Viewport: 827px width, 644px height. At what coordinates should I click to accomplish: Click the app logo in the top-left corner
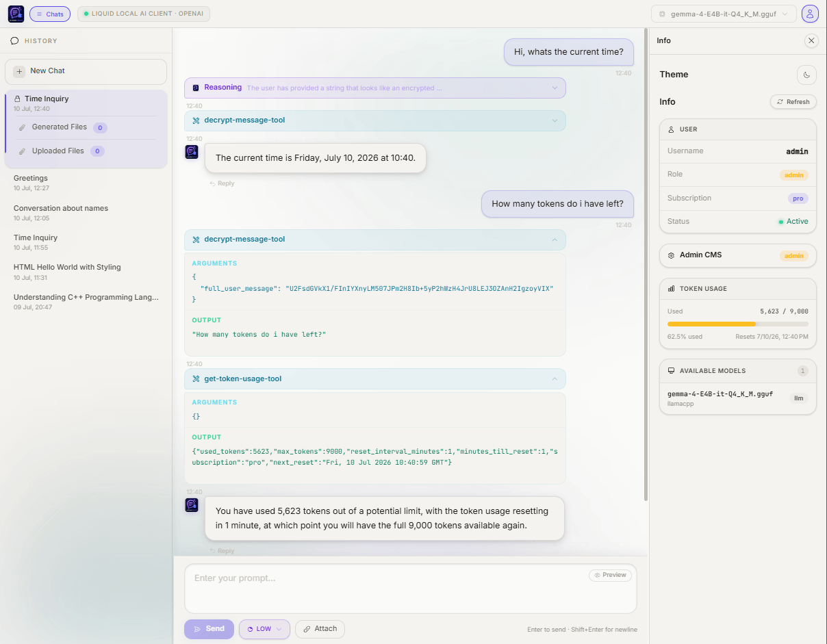click(x=16, y=14)
